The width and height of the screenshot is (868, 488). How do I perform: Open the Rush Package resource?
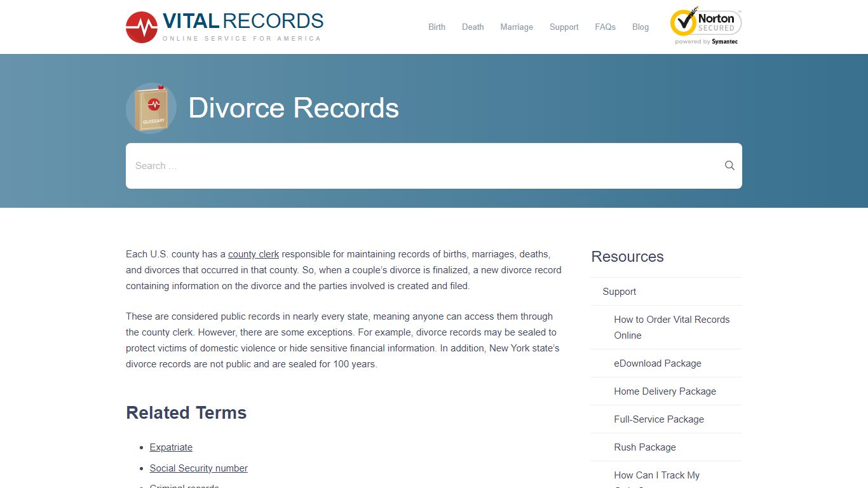point(645,447)
